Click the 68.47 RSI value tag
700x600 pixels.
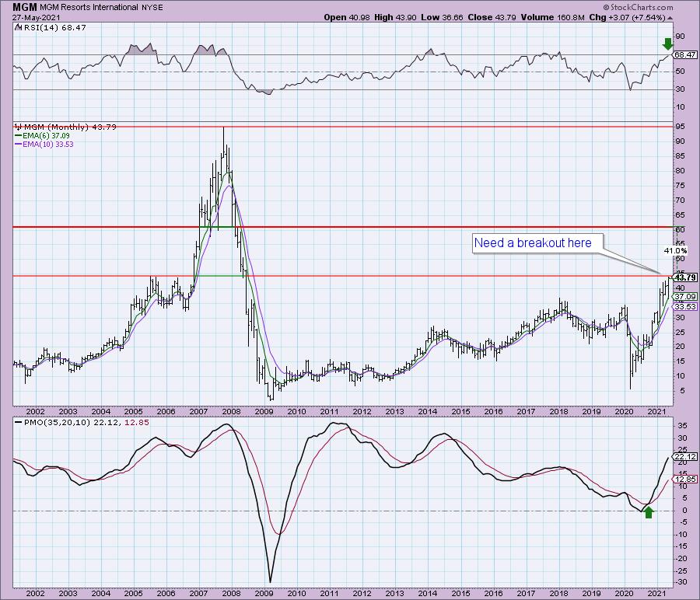coord(684,54)
